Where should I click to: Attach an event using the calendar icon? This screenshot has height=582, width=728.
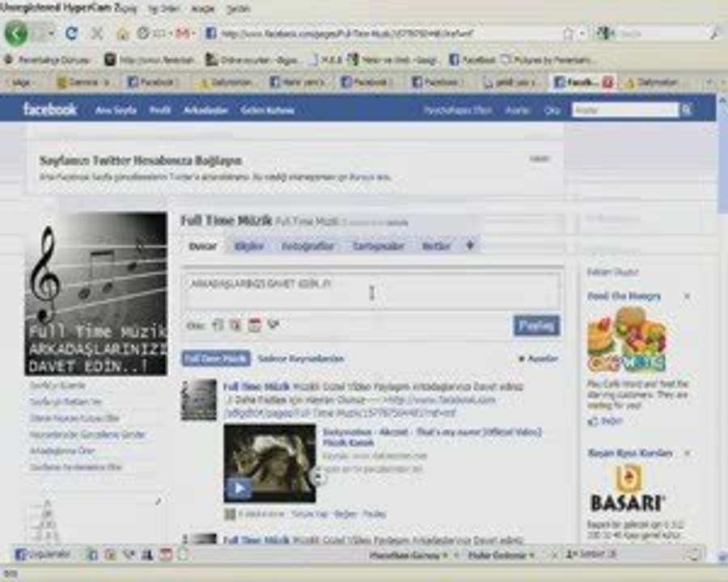click(255, 325)
